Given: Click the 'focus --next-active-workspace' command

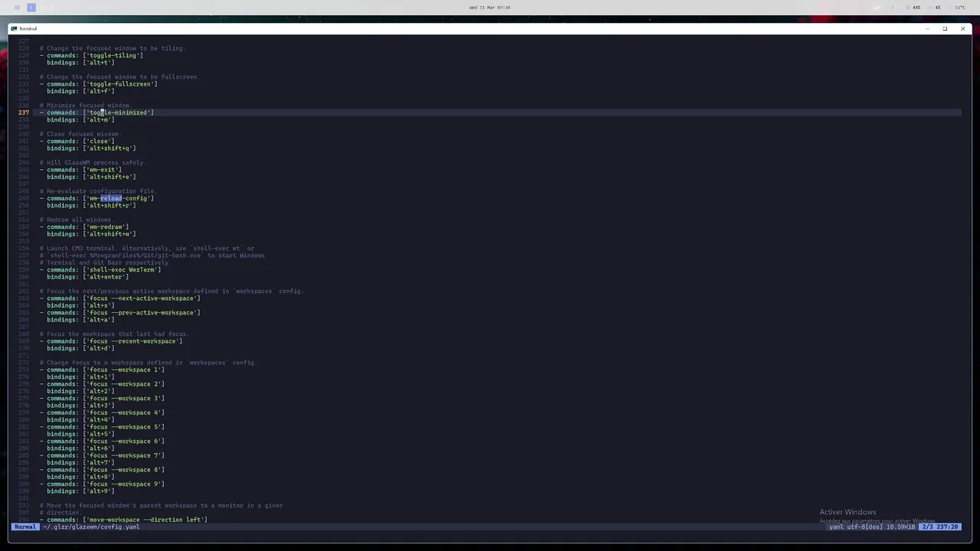Looking at the screenshot, I should 143,298.
